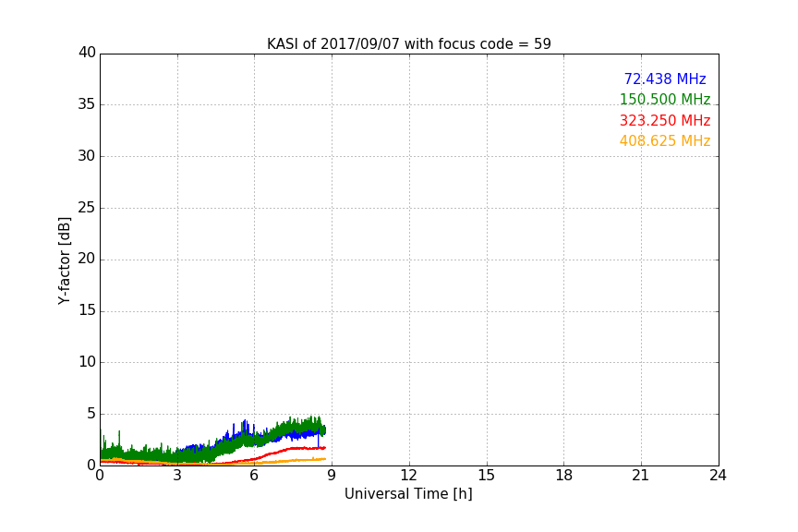Click the x-axis tick label 9
This screenshot has height=532, width=798.
[332, 476]
